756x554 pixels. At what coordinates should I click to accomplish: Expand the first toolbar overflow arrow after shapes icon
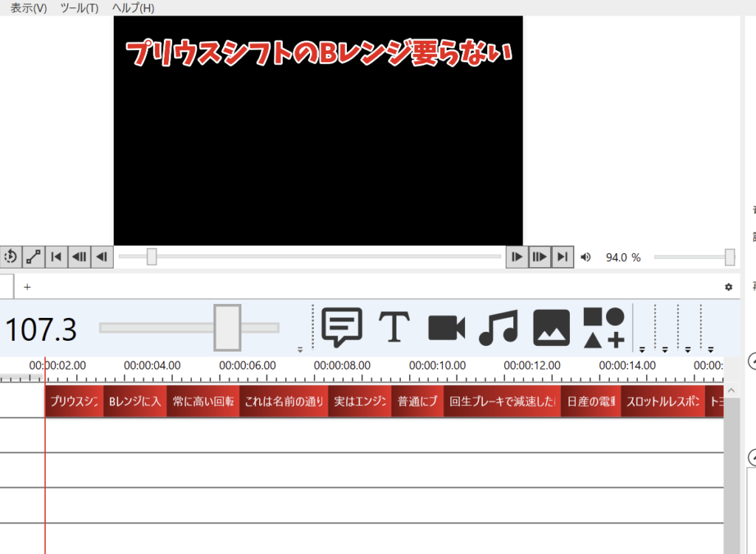click(x=642, y=349)
